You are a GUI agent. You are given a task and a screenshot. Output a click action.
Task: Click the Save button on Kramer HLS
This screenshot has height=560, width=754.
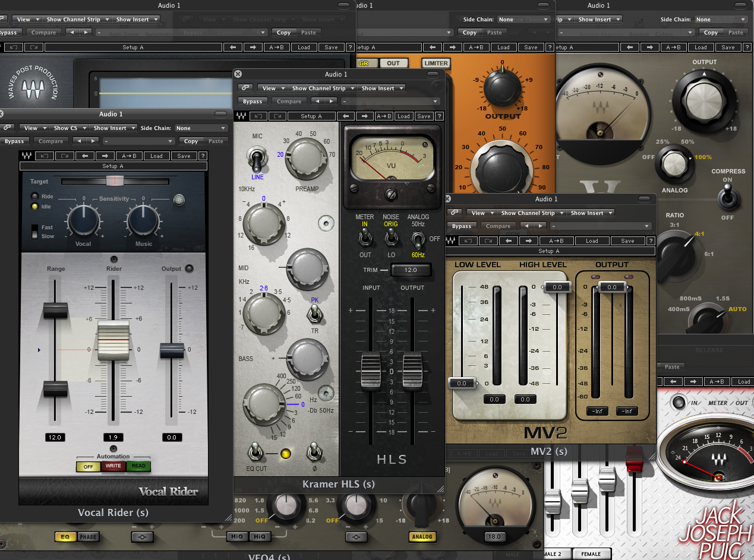pos(423,116)
